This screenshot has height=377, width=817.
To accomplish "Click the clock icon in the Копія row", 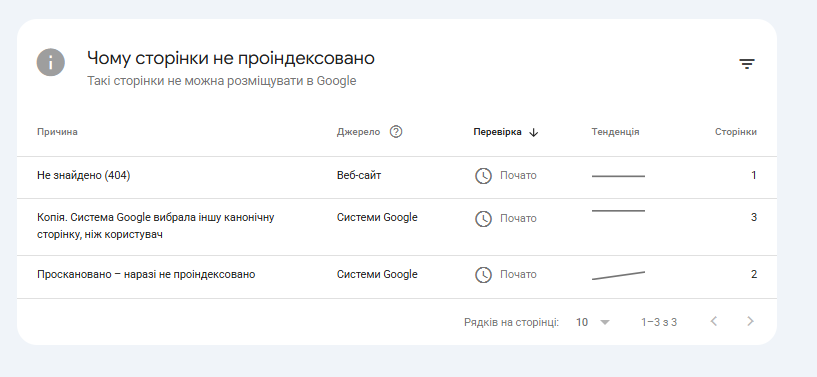I will point(483,218).
